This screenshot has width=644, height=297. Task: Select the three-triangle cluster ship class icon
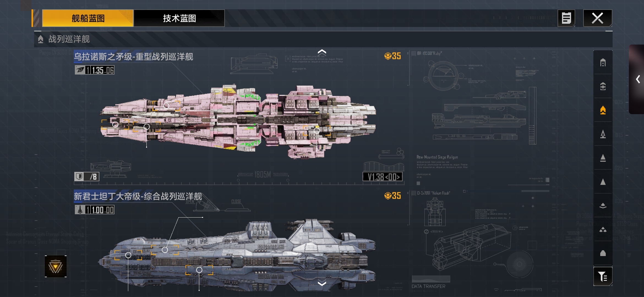tap(603, 229)
